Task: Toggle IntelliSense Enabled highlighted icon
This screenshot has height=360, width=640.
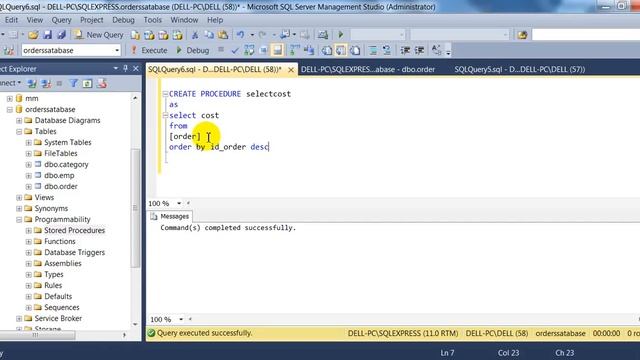Action: tap(278, 51)
